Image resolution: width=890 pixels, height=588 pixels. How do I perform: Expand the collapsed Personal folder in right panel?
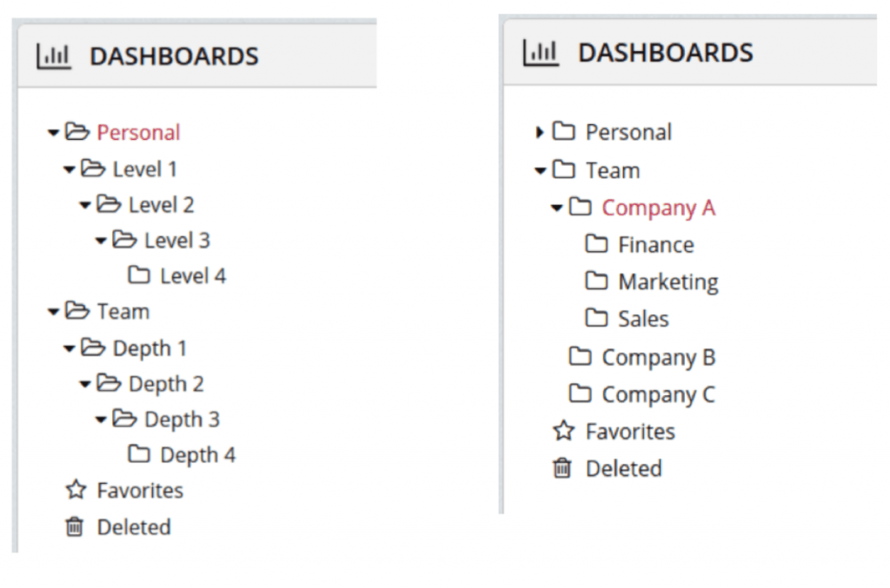click(539, 132)
